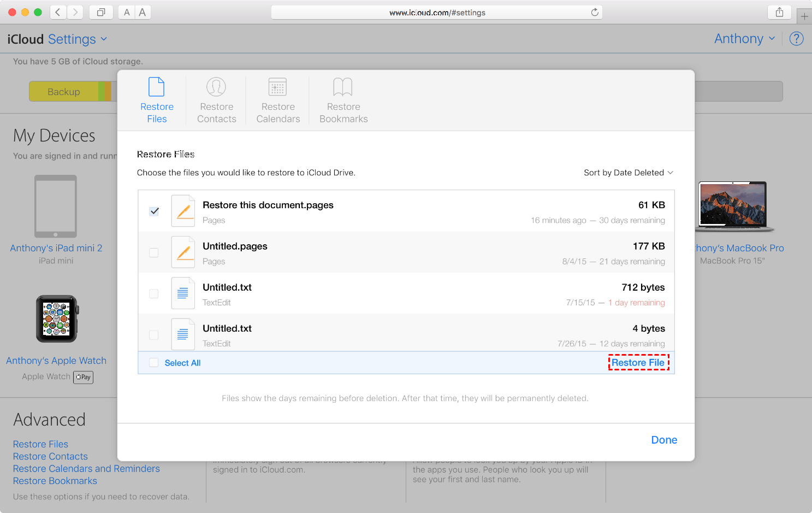The width and height of the screenshot is (812, 513).
Task: Open the Anthony account dropdown
Action: (x=744, y=39)
